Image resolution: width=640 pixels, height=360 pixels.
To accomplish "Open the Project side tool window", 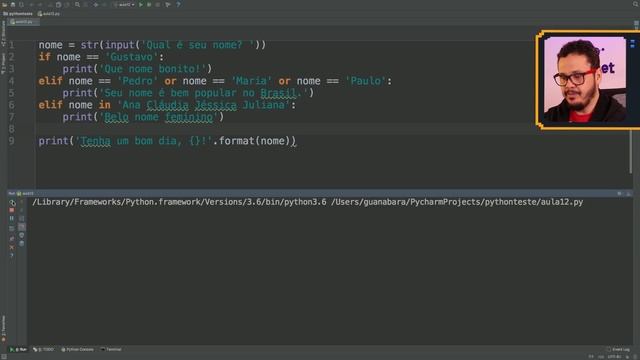I will 3,63.
